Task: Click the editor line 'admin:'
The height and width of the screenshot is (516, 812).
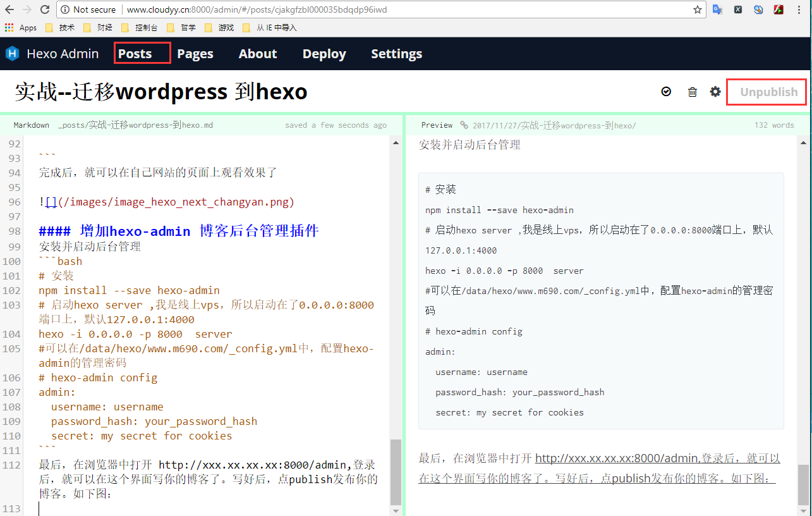Action: (x=57, y=392)
